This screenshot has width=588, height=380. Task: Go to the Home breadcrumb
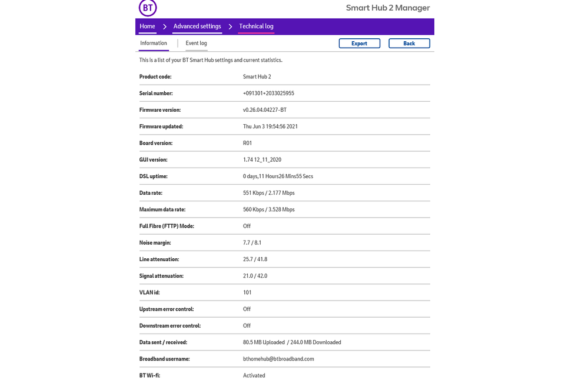[147, 26]
